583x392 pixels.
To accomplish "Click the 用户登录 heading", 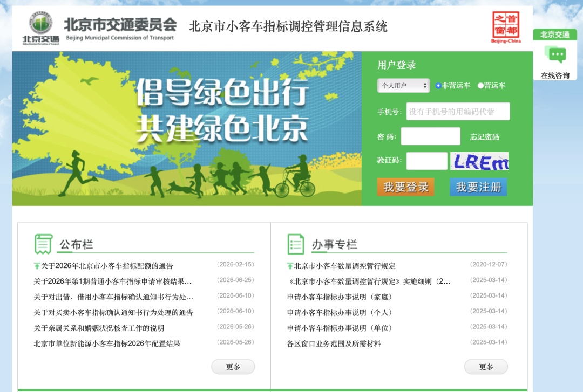I will [x=396, y=65].
